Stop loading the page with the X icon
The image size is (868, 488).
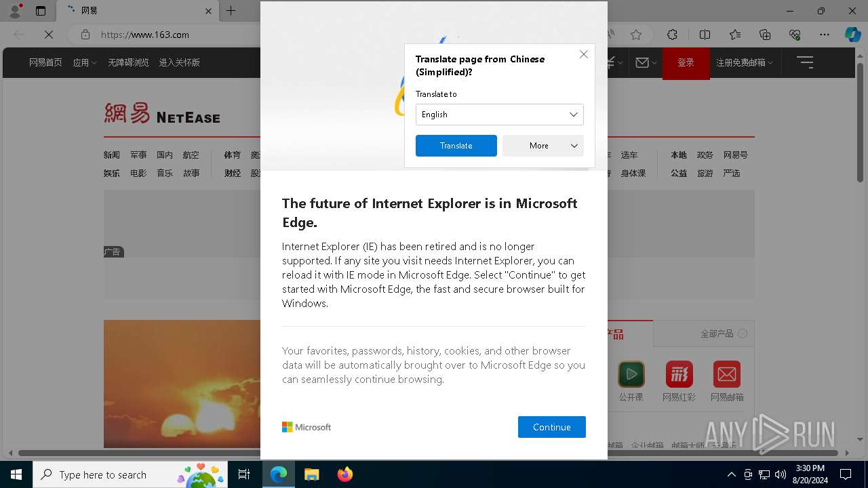click(49, 35)
